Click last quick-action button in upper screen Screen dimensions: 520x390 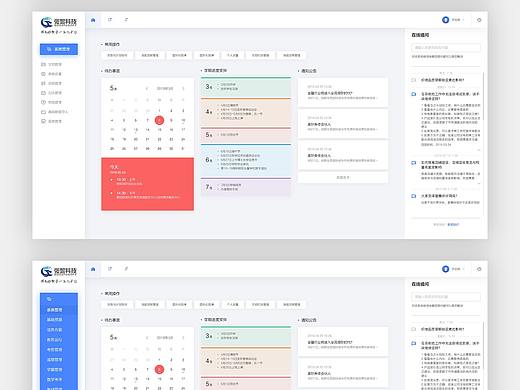[292, 55]
